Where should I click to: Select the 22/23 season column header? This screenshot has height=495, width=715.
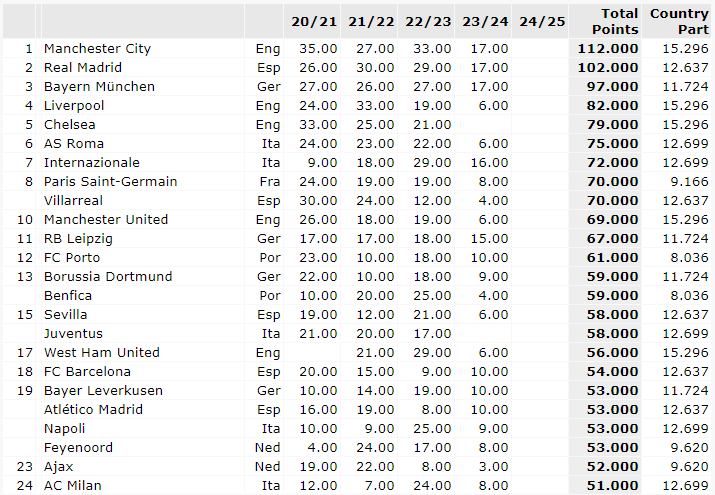428,22
